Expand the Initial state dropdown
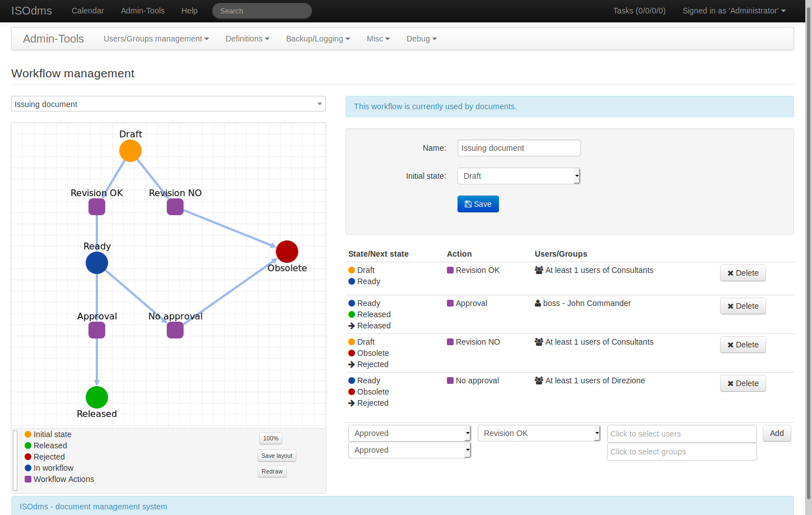The width and height of the screenshot is (812, 515). click(x=519, y=176)
